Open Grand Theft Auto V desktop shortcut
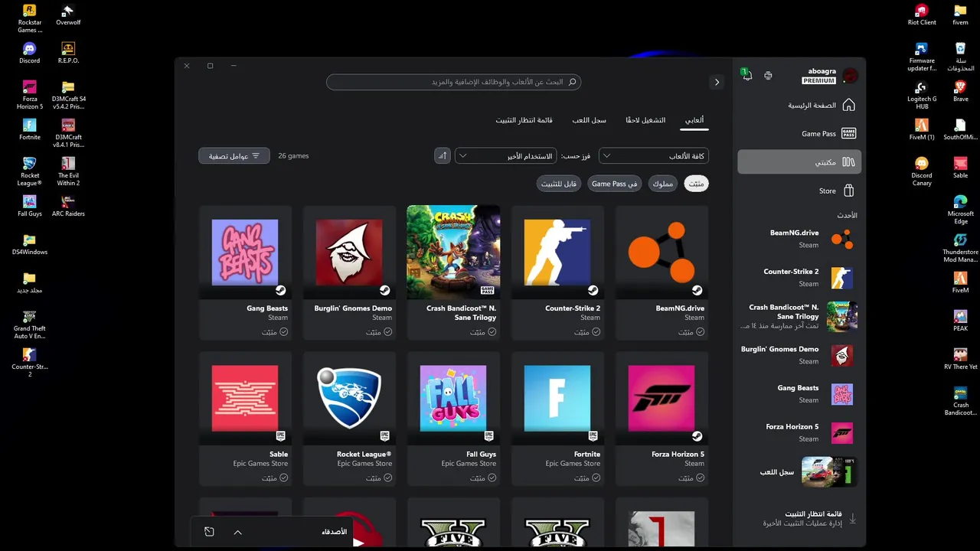Image resolution: width=980 pixels, height=551 pixels. (x=29, y=324)
